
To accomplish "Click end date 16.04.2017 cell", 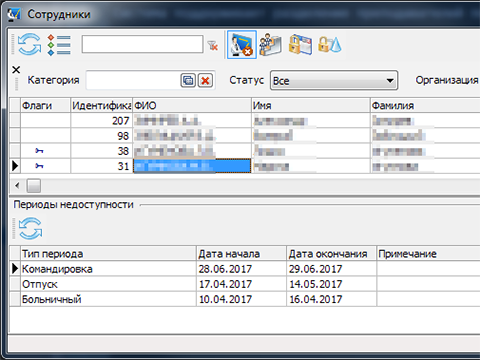I will click(x=331, y=299).
